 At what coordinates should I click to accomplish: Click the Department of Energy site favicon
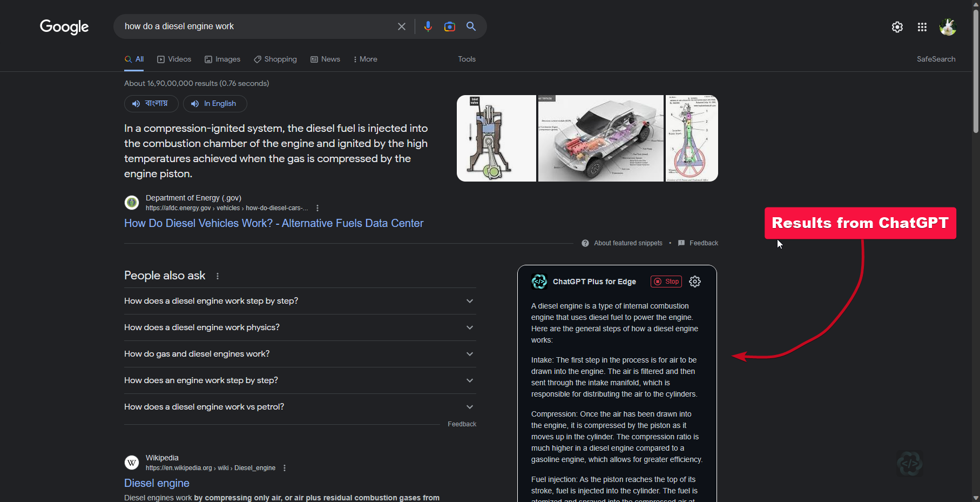coord(132,203)
